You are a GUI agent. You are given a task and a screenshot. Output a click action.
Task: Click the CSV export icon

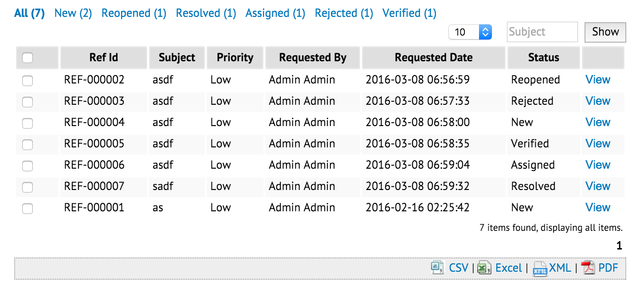(437, 268)
